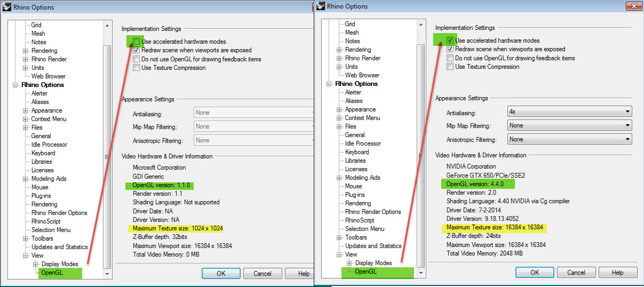Toggle Redraw scene when viewports exposed, right window

450,49
